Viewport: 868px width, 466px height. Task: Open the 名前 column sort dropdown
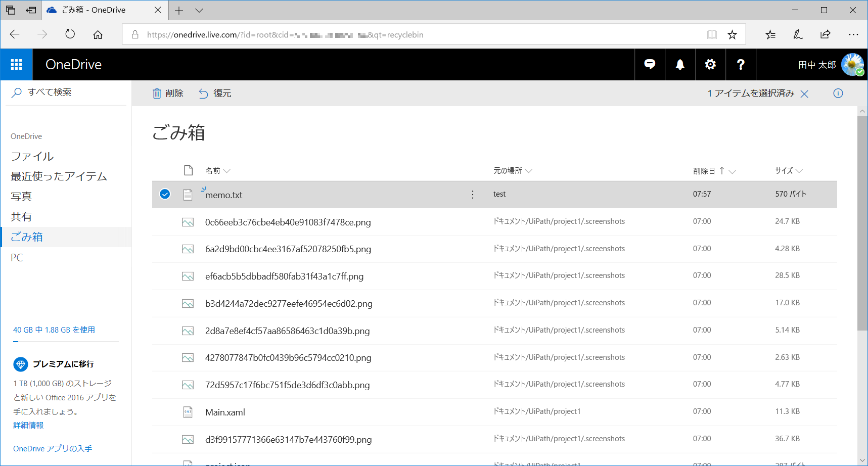226,171
